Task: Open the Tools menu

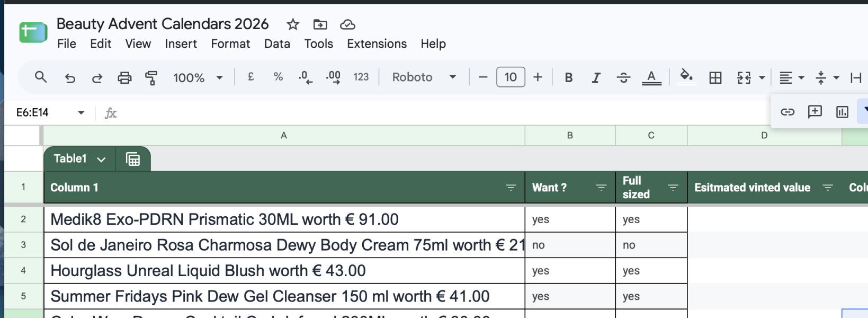Action: (x=318, y=44)
